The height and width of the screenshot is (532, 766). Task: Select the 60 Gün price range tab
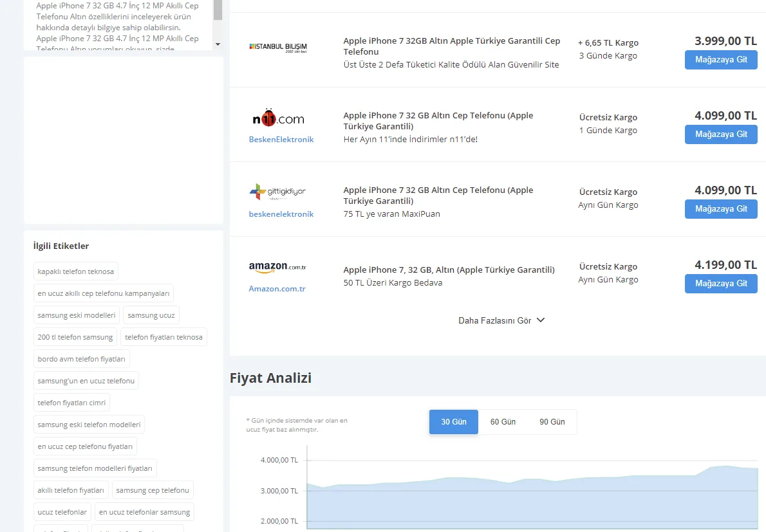[503, 422]
